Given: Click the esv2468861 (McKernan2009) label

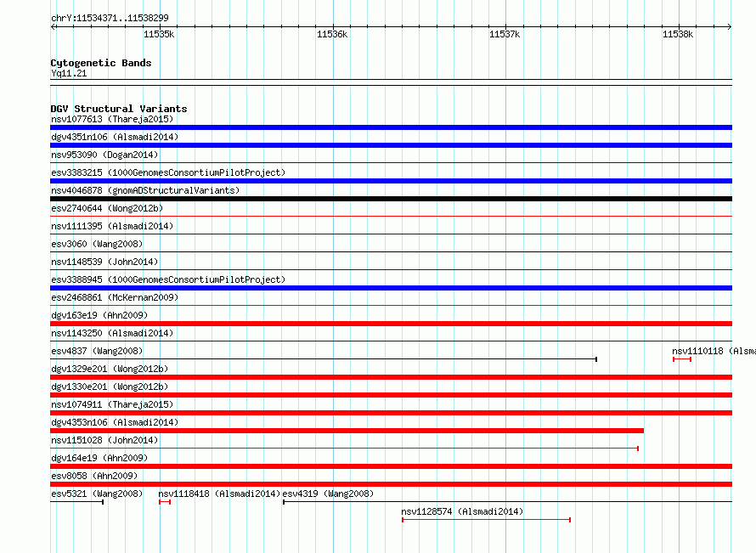Looking at the screenshot, I should point(115,297).
